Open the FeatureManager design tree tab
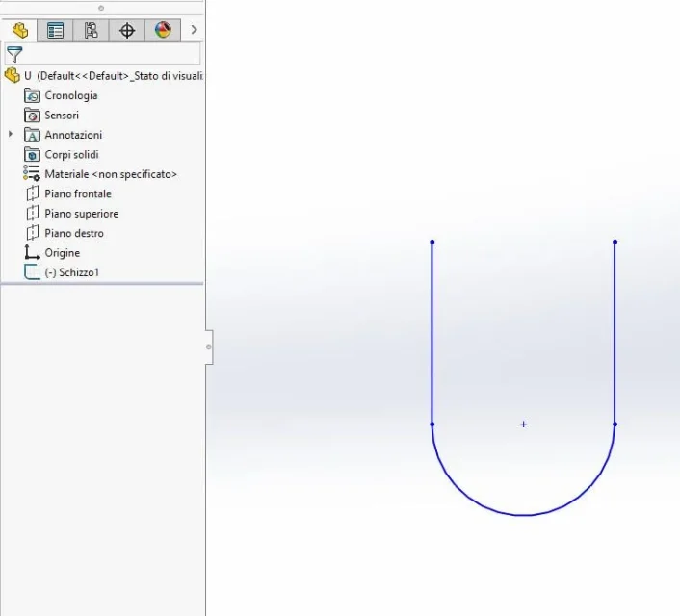The height and width of the screenshot is (616, 680). (x=19, y=31)
